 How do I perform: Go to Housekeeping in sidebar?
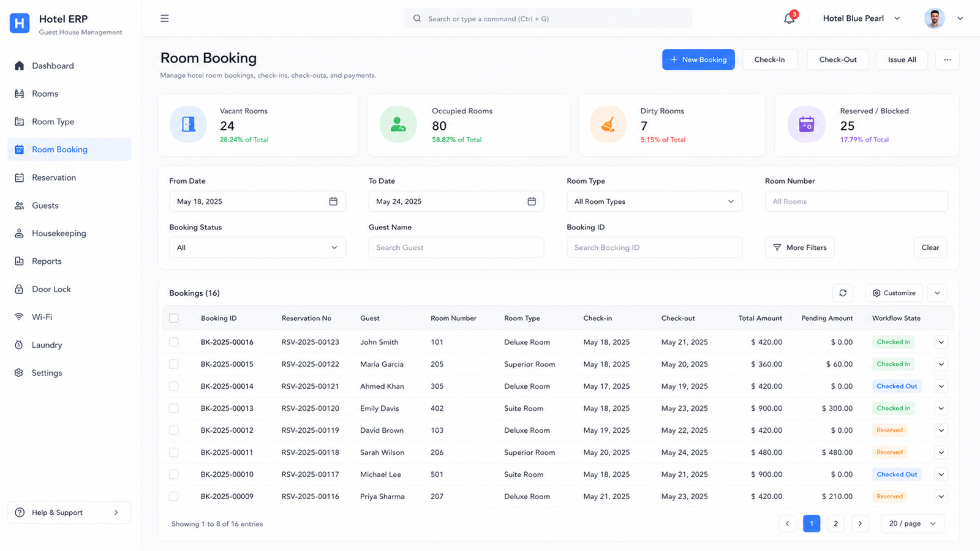[x=69, y=233]
